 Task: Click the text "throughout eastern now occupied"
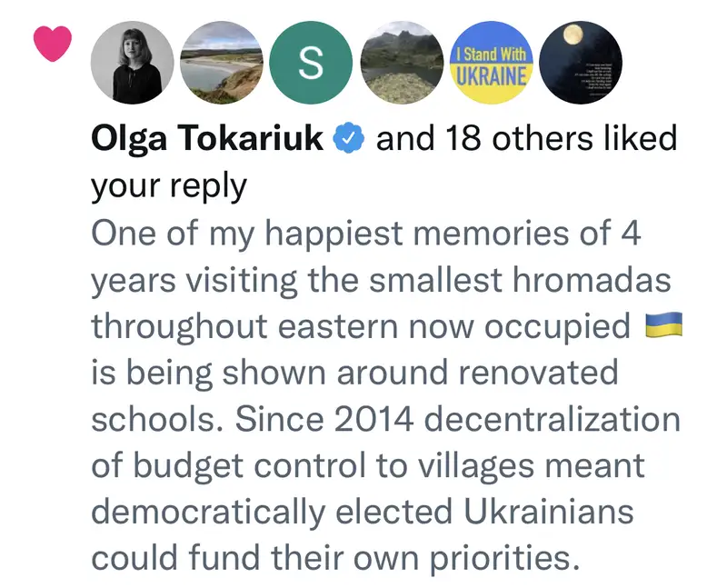point(362,325)
